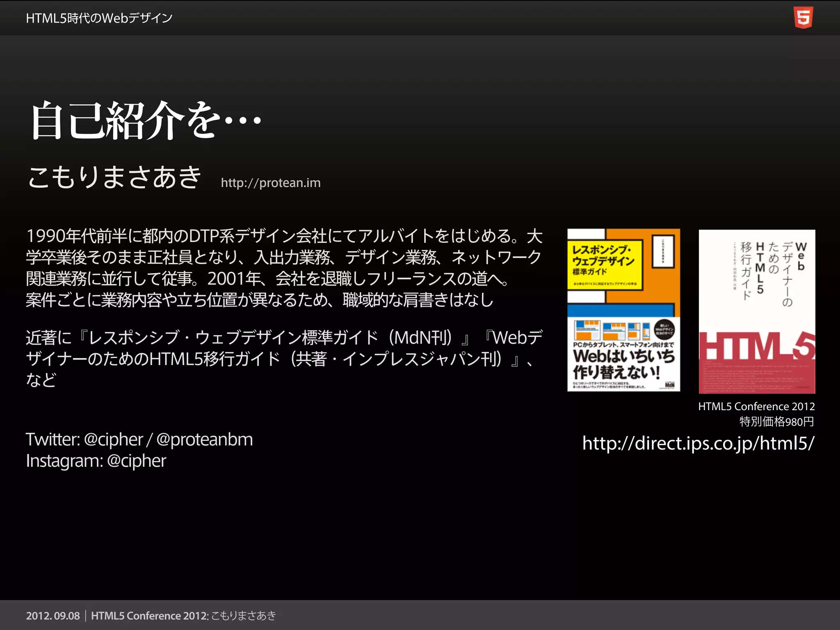The image size is (840, 630).
Task: Click the Instagram: @cipher line
Action: click(x=96, y=461)
